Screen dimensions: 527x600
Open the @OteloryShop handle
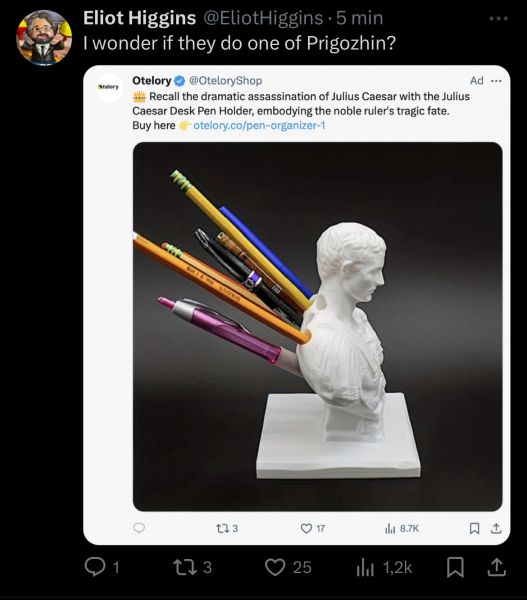226,80
